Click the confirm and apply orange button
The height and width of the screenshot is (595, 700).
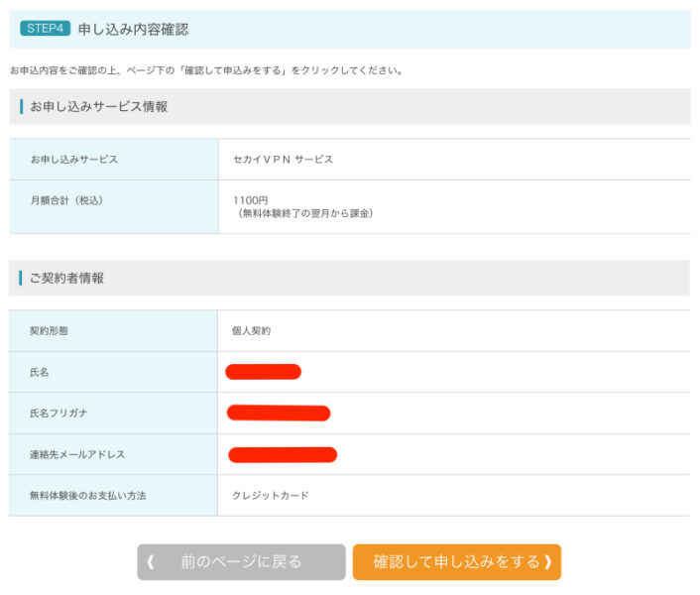pos(456,562)
